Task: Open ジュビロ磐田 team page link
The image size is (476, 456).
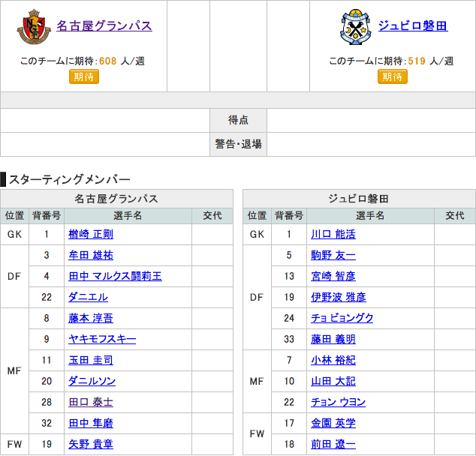Action: 413,25
